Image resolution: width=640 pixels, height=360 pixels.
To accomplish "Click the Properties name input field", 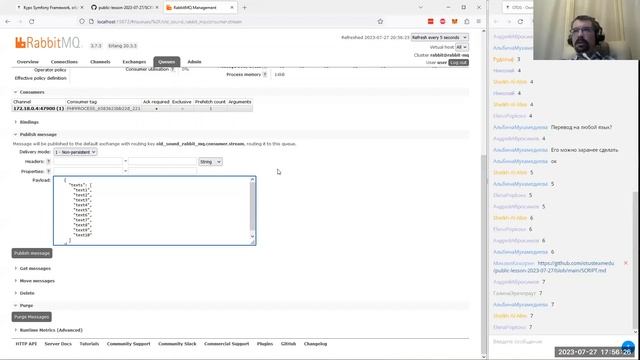I will 88,171.
